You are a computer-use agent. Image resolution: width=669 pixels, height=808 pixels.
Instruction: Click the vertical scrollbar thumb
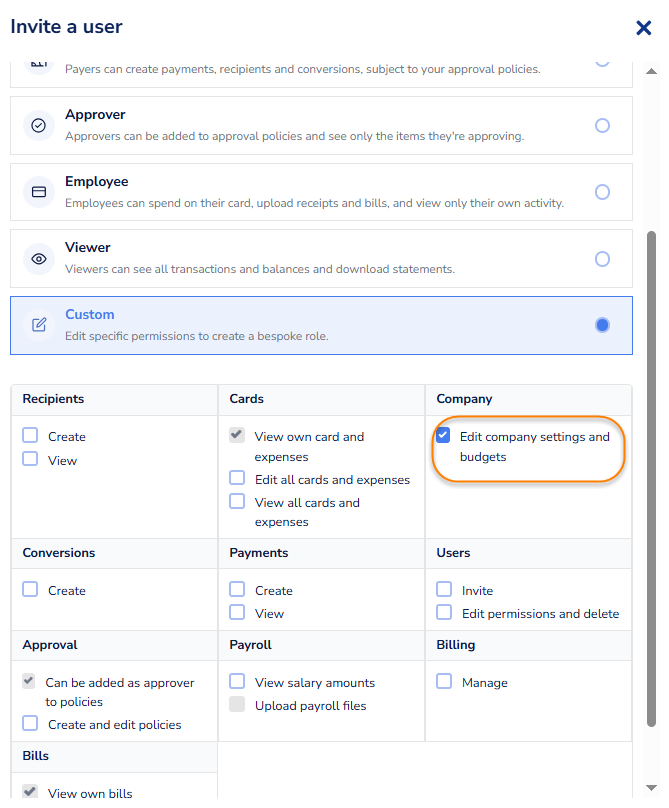[x=651, y=479]
